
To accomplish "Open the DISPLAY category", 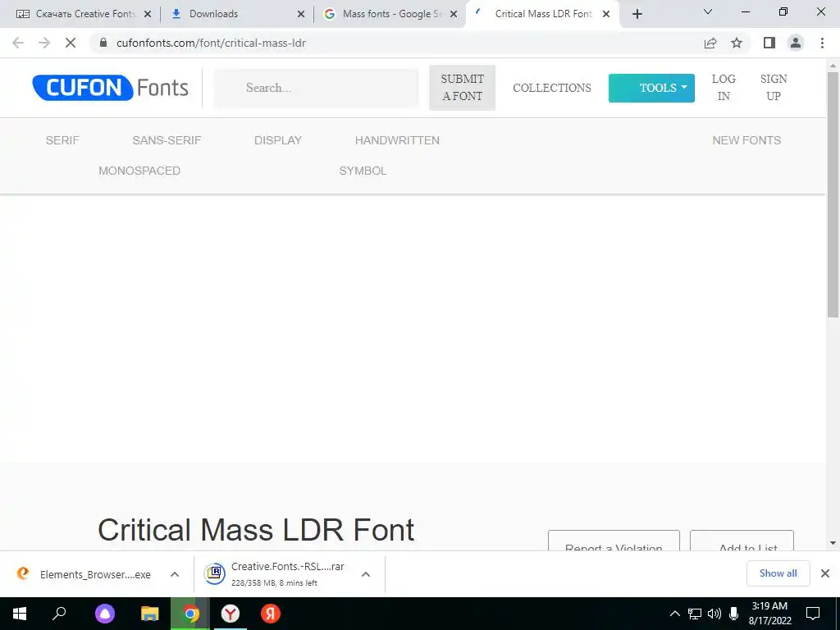I will (278, 140).
